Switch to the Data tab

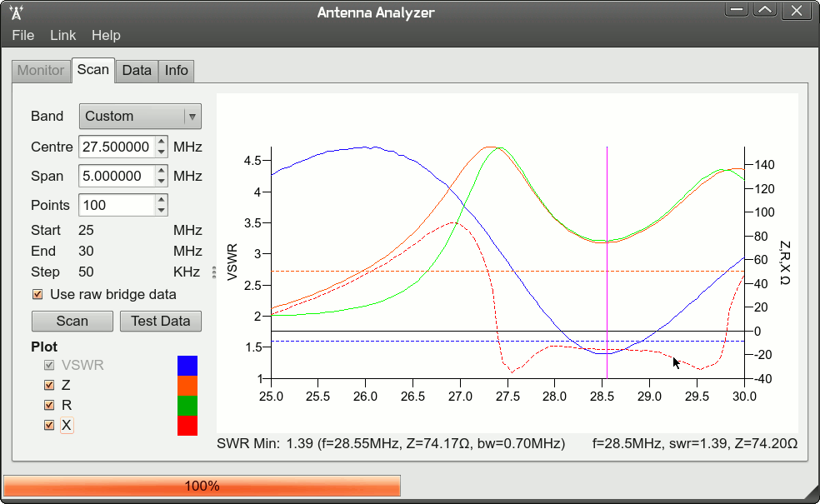(x=137, y=71)
